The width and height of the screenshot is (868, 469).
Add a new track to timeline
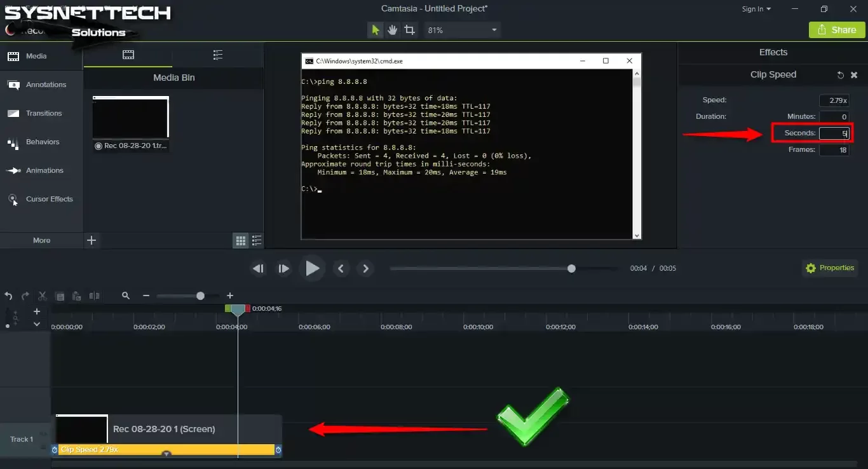pyautogui.click(x=37, y=311)
